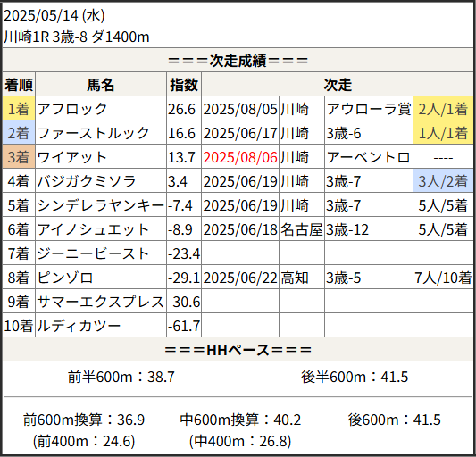The width and height of the screenshot is (476, 457).
Task: Click the 馬名 column header
Action: tap(101, 85)
